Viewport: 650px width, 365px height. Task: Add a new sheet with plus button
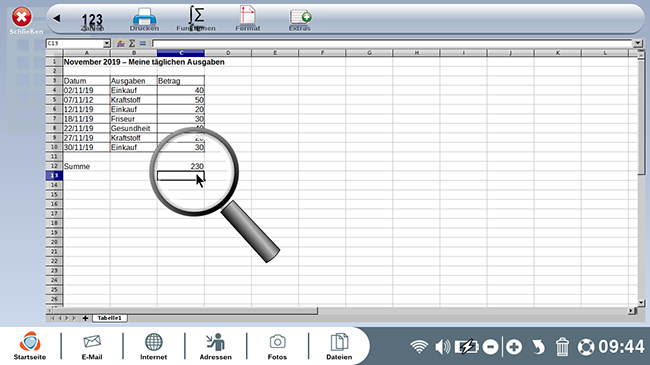[85, 318]
